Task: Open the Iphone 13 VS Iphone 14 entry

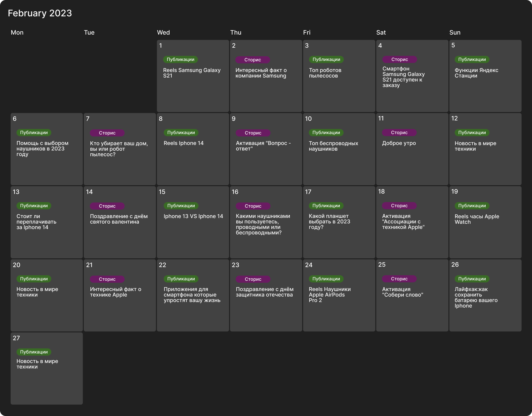Action: 193,216
